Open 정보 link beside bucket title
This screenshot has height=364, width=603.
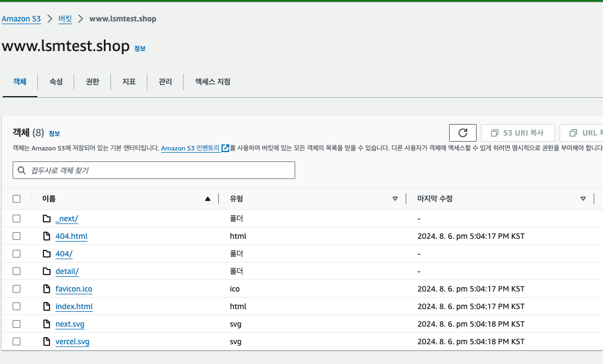click(140, 48)
